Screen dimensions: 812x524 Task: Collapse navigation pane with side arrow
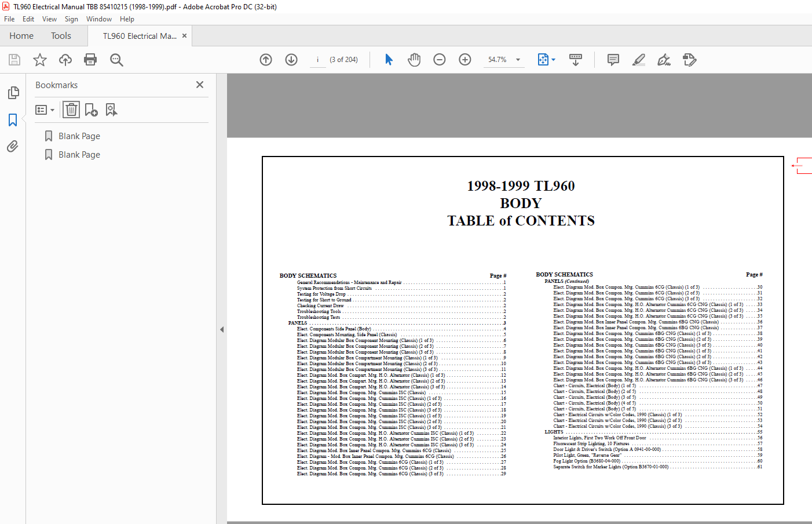222,329
